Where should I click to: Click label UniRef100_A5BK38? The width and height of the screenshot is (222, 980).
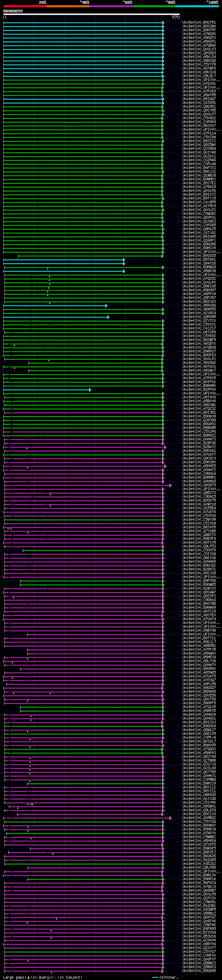199,271
